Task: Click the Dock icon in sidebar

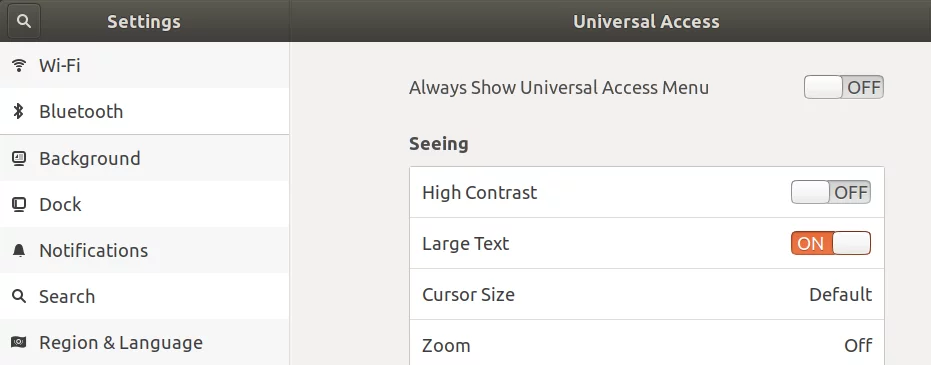Action: 19,205
